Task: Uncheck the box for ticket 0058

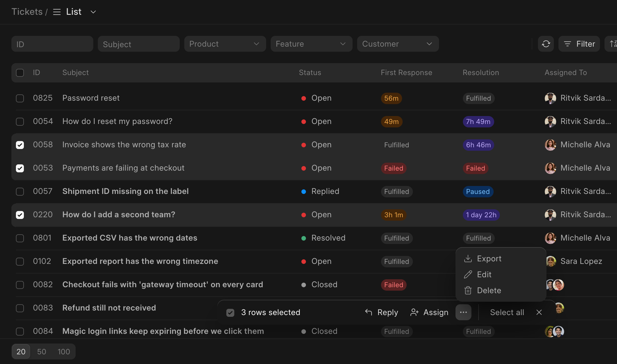Action: click(x=20, y=145)
